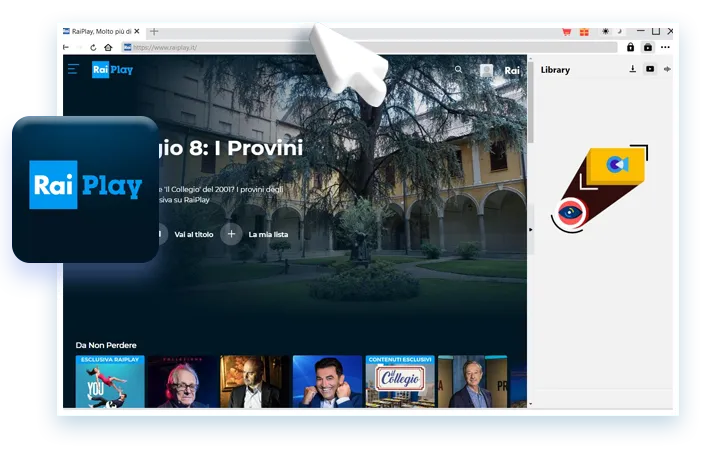The width and height of the screenshot is (713, 453).
Task: Reload the page with refresh icon
Action: (x=93, y=47)
